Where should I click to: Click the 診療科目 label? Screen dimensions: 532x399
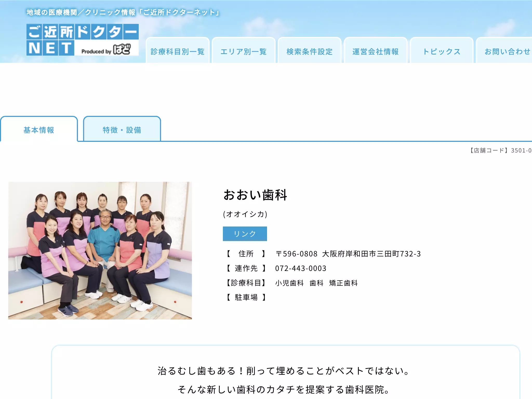(246, 283)
